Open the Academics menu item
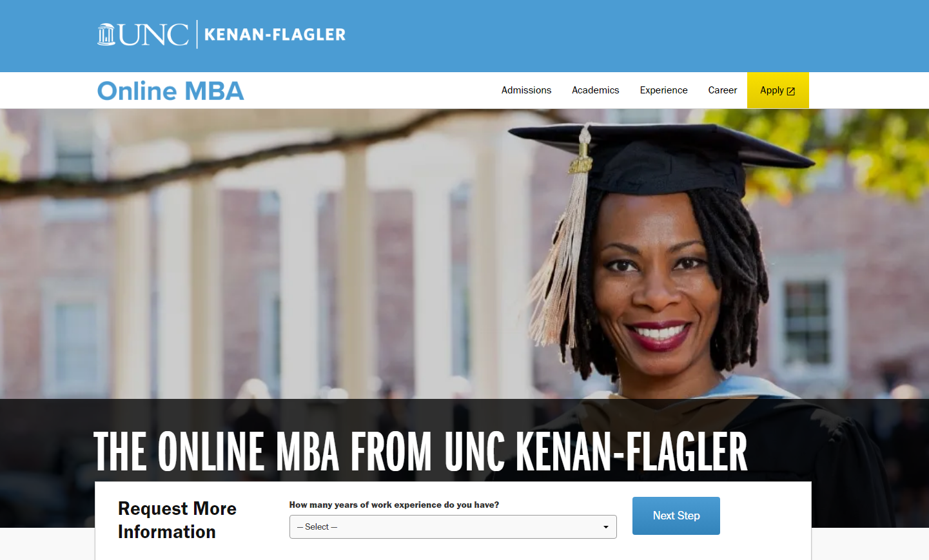Viewport: 929px width, 560px height. (x=595, y=90)
